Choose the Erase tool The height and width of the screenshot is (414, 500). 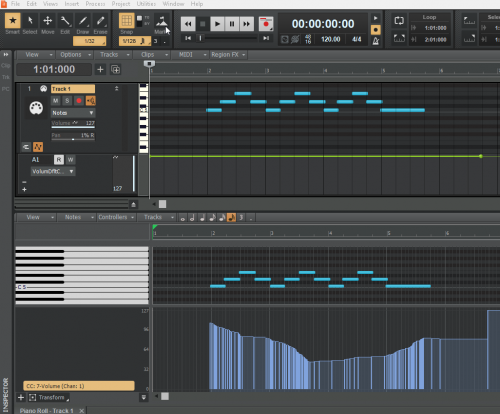100,21
